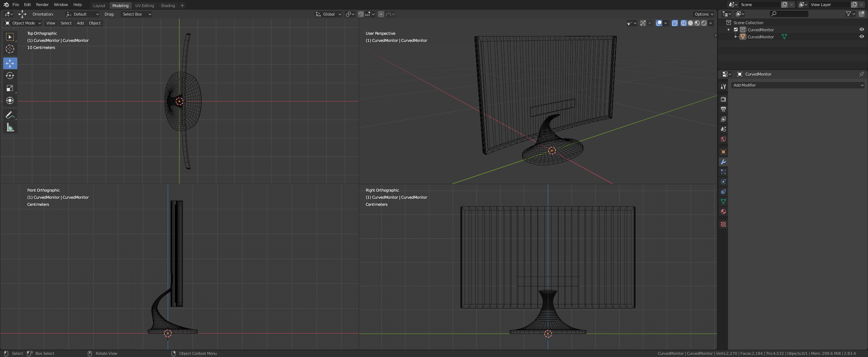Switch to the Material properties tab
This screenshot has width=868, height=357.
723,212
